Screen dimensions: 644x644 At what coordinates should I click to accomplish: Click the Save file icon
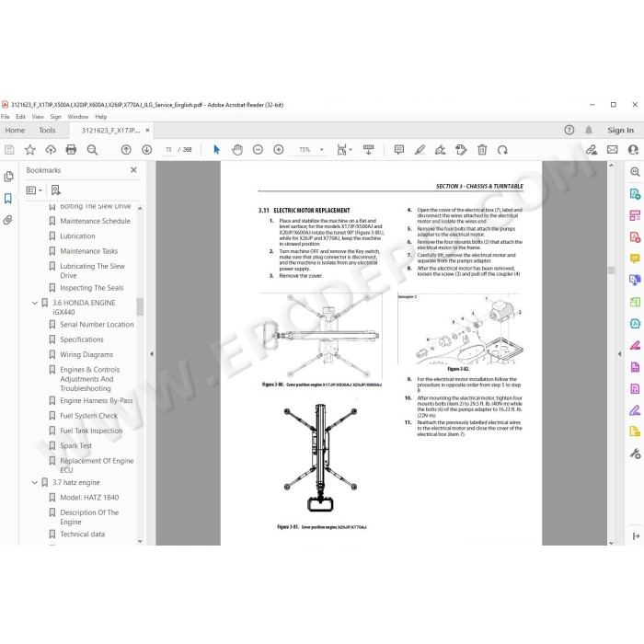click(9, 150)
